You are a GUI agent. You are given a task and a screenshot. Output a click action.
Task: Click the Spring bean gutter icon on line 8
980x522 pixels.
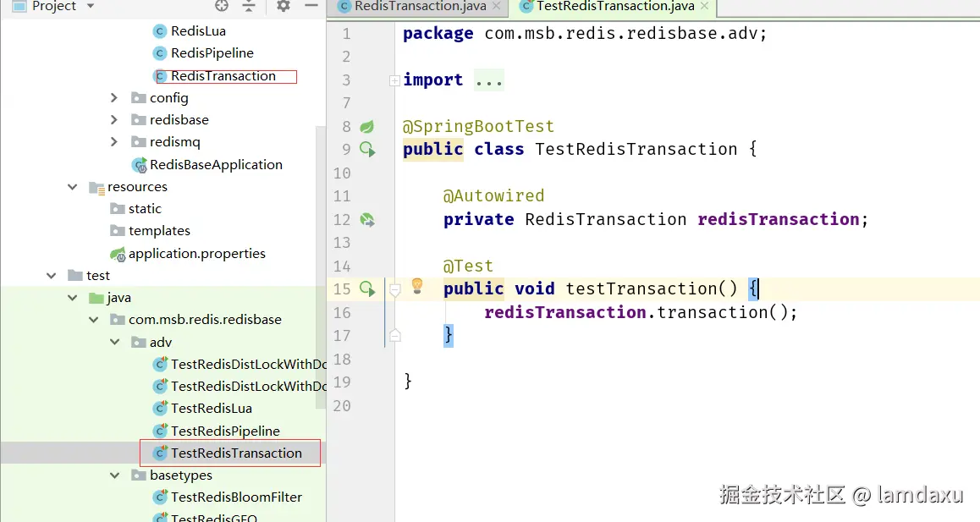point(367,126)
